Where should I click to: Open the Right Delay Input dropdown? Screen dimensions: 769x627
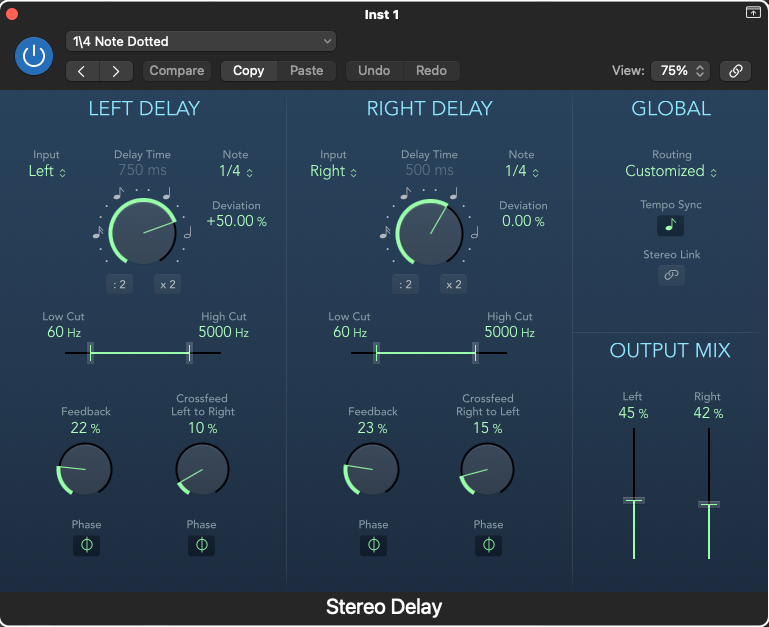[333, 171]
